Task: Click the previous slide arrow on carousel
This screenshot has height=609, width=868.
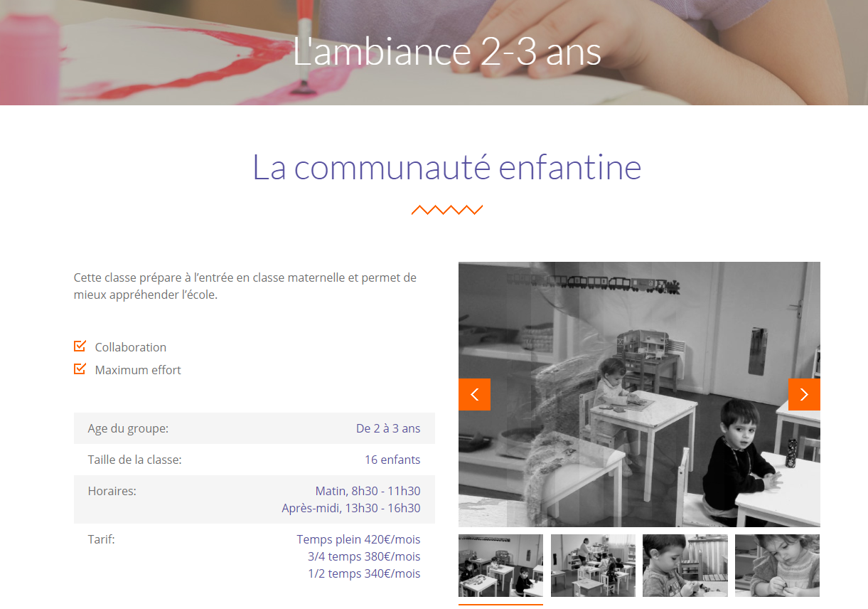Action: click(x=474, y=394)
